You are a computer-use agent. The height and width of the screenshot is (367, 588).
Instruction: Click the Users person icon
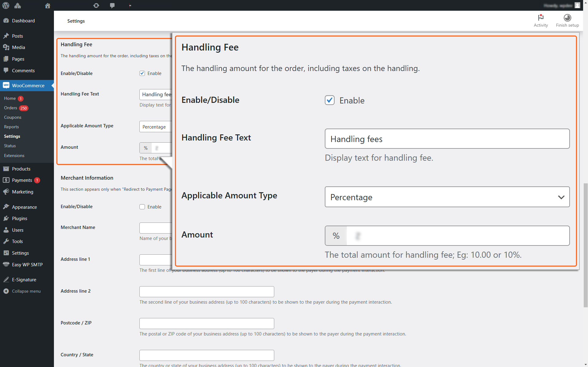coord(6,230)
